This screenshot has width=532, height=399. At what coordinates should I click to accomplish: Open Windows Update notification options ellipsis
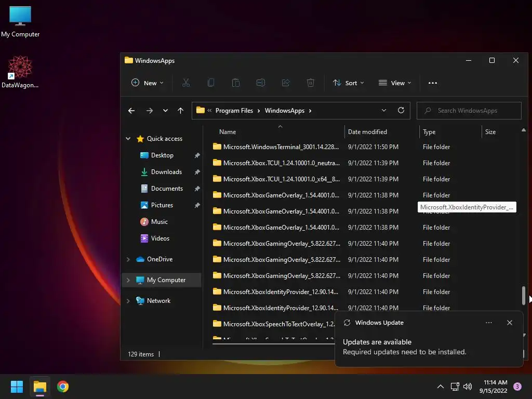[x=488, y=323]
